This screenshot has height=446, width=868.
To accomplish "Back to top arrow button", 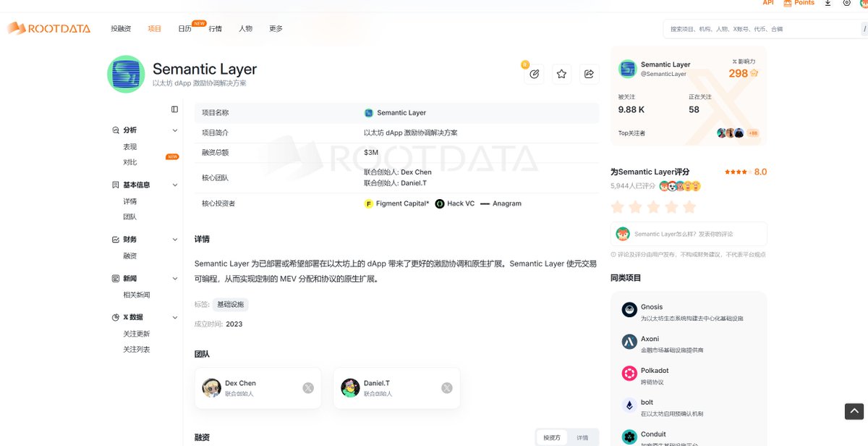I will (x=854, y=411).
